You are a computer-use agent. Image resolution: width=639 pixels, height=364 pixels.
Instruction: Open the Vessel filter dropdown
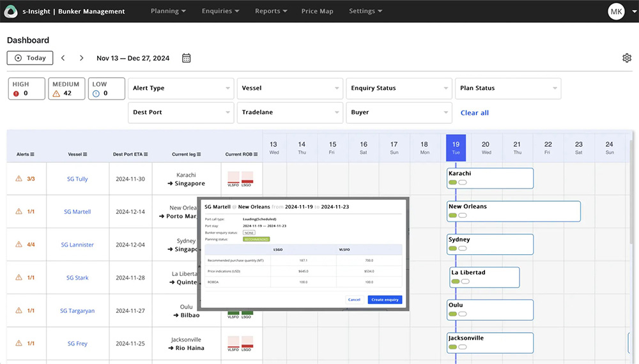click(290, 88)
